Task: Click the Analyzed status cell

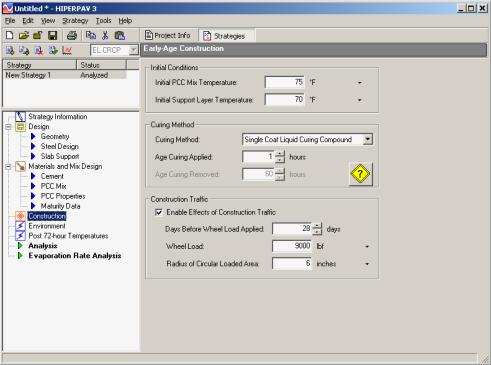Action: [94, 75]
